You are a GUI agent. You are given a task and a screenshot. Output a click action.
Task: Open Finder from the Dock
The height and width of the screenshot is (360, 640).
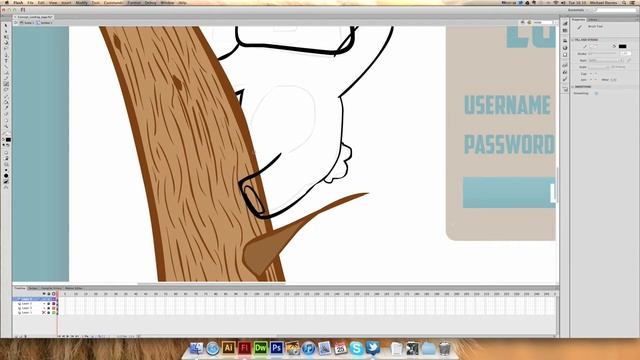[197, 348]
